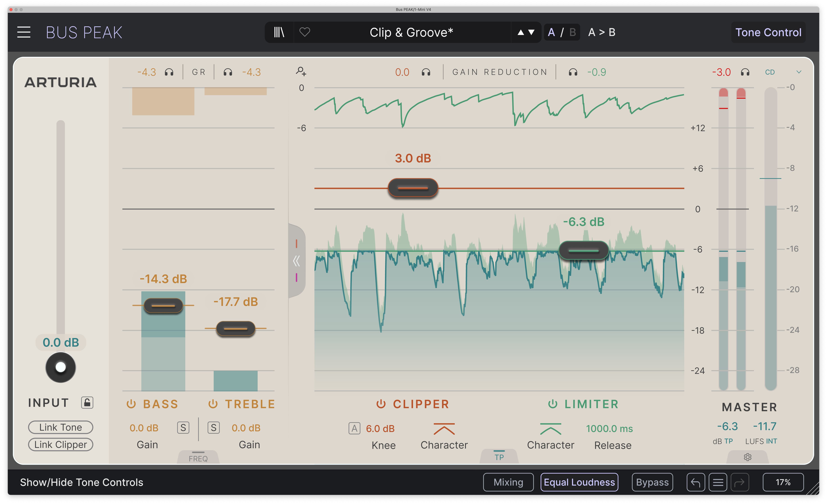Undo last change arrow icon
Viewport: 827px width, 504px height.
pos(695,482)
